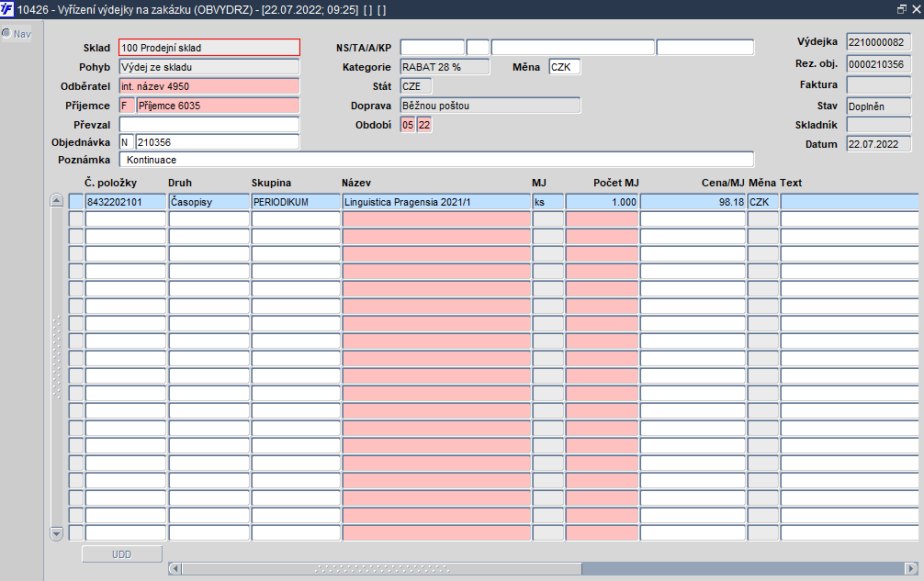Click the Objednávka number field 210356

(218, 142)
